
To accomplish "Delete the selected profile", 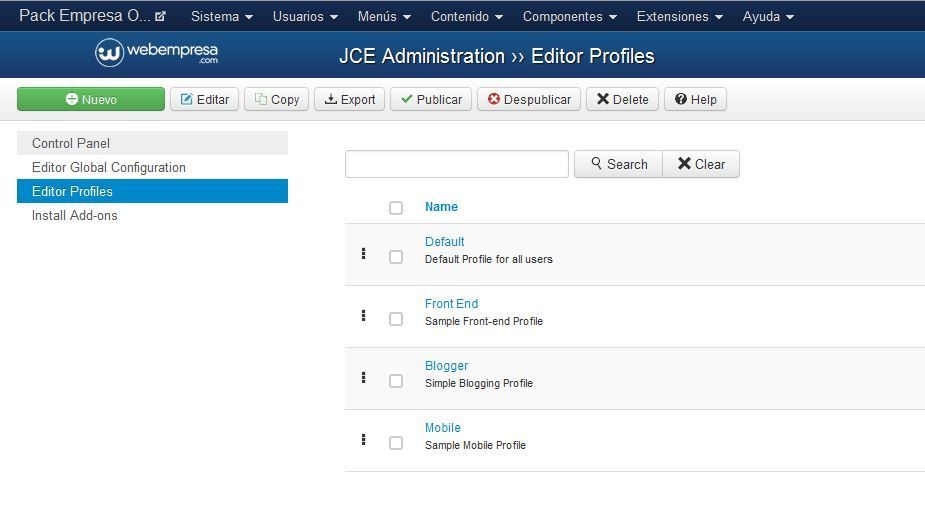I will pyautogui.click(x=622, y=99).
